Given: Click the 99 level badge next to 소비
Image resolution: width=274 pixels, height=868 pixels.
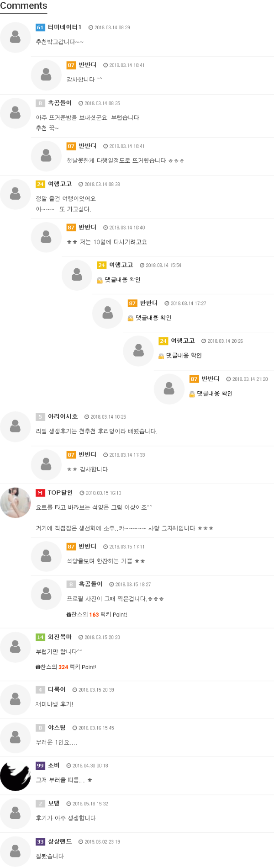Looking at the screenshot, I should click(x=40, y=765).
